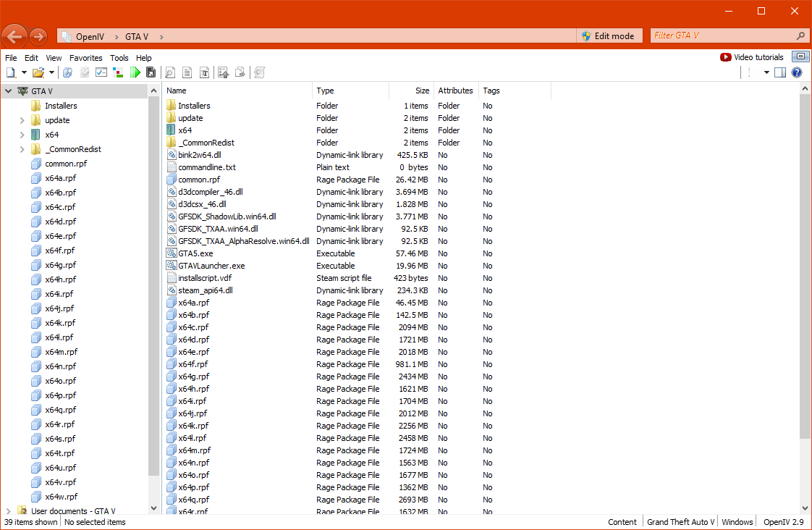Click the x64 folder icon in the file list
This screenshot has height=530, width=812.
[171, 130]
